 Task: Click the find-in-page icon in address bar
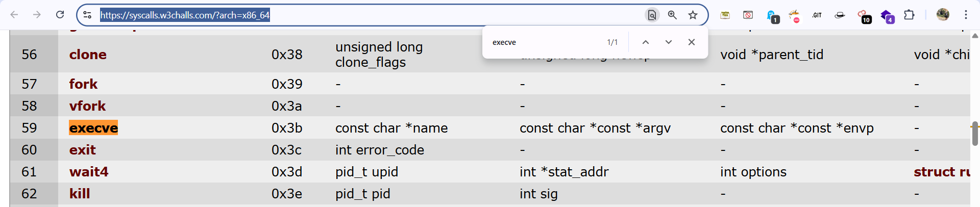click(x=652, y=15)
